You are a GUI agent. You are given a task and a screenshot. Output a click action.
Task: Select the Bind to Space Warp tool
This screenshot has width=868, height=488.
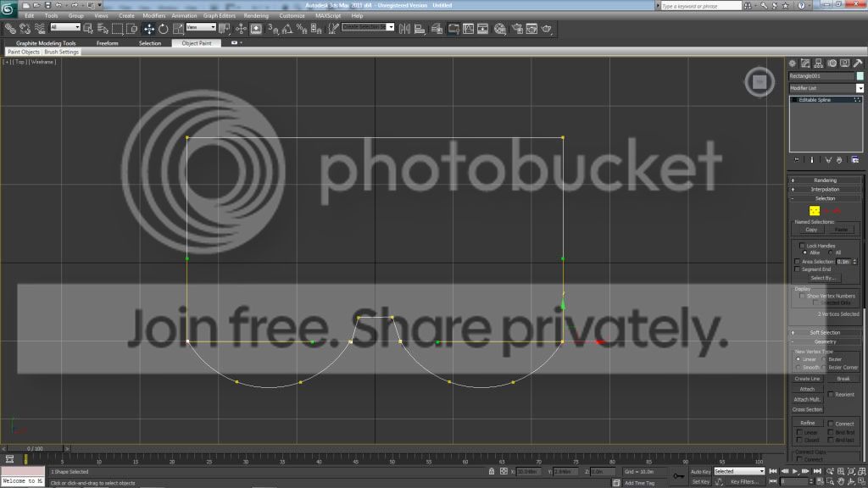pos(40,29)
